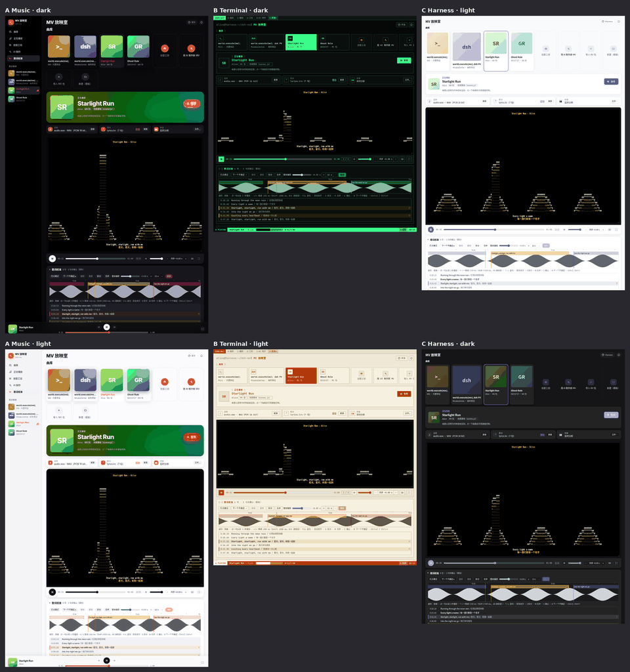
Task: Select highlighted sidebar nav item in A Music dark
Action: [24, 58]
